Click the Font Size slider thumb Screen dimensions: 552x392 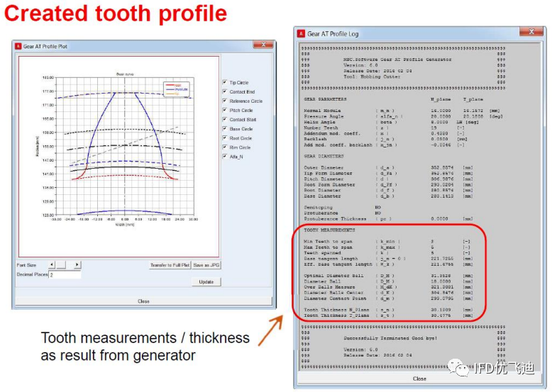60,264
